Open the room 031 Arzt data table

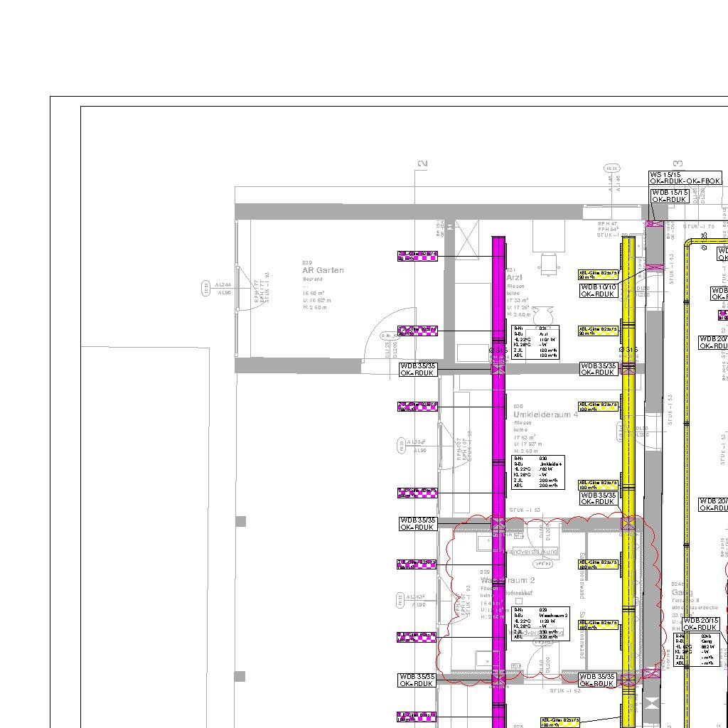(x=535, y=342)
